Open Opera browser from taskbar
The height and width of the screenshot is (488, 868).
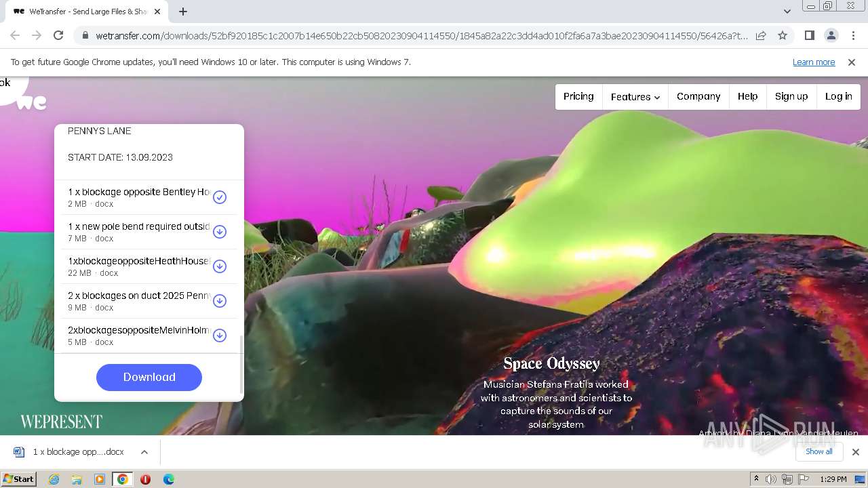(145, 479)
